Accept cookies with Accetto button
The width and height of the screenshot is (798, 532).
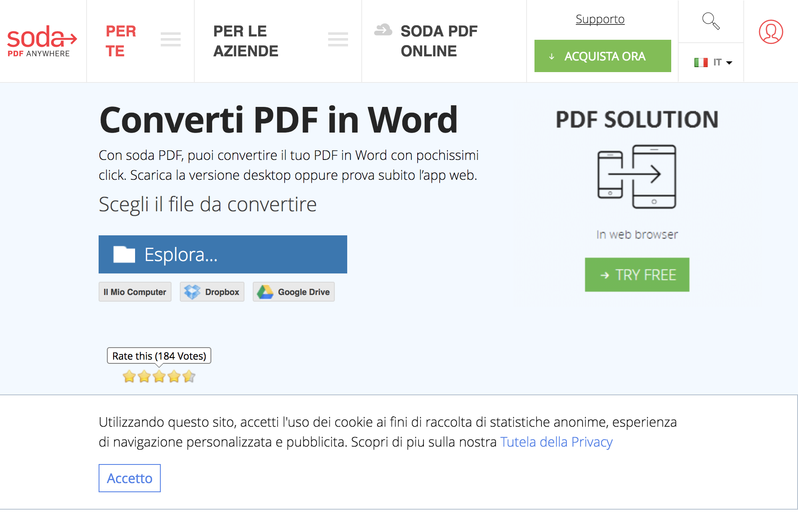[x=130, y=478]
